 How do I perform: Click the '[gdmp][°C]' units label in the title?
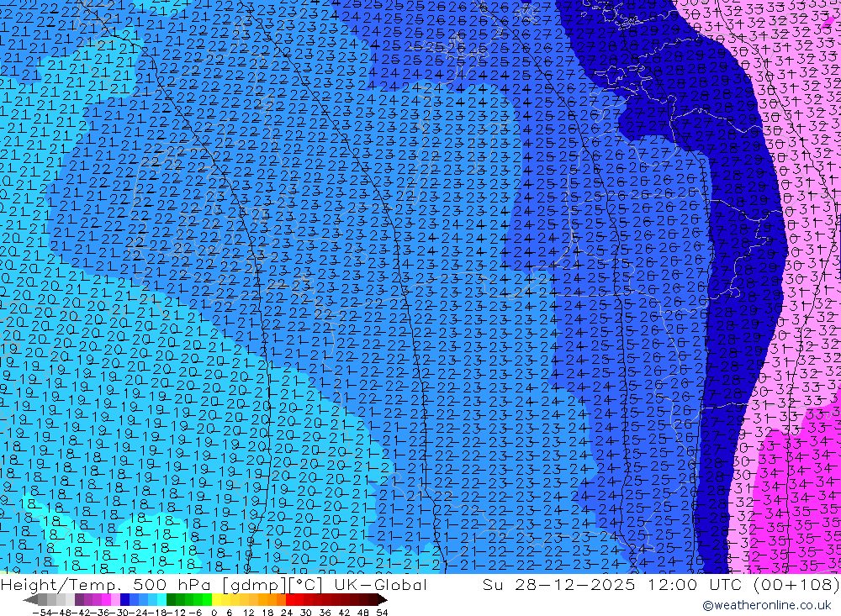click(x=273, y=584)
